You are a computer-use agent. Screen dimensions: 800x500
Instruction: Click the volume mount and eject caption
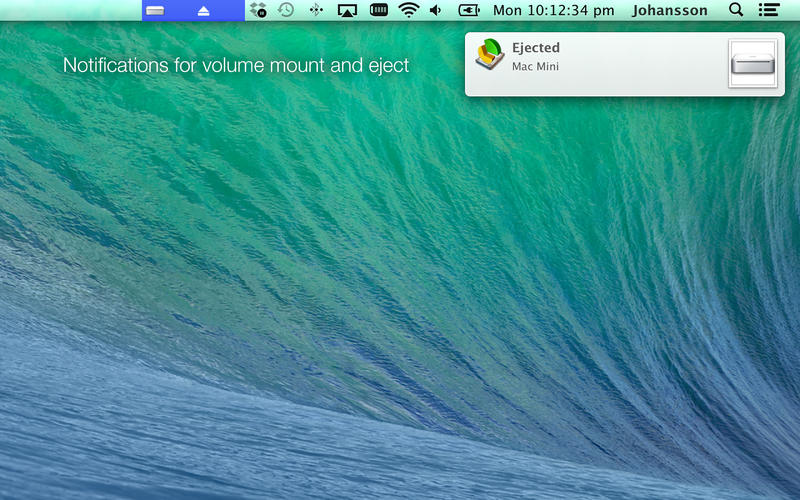point(236,66)
